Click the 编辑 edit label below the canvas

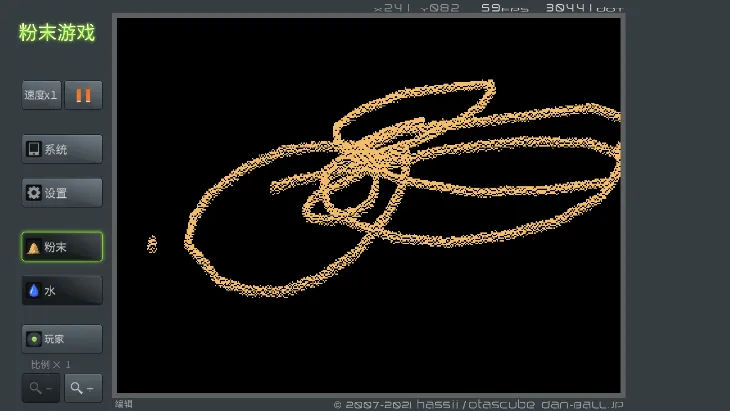coord(124,404)
